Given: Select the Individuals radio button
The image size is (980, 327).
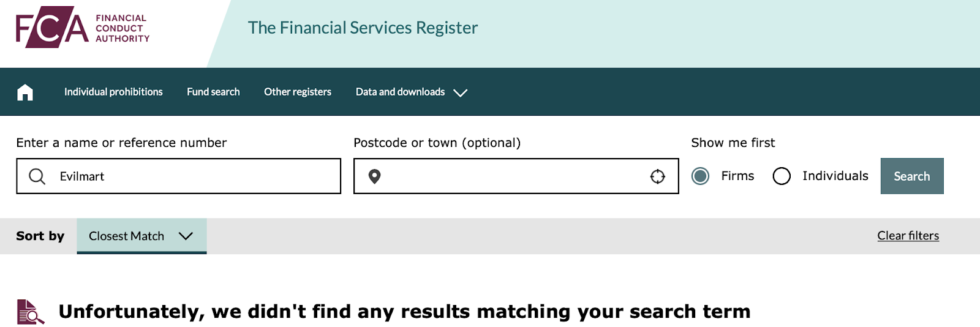Looking at the screenshot, I should pyautogui.click(x=782, y=176).
